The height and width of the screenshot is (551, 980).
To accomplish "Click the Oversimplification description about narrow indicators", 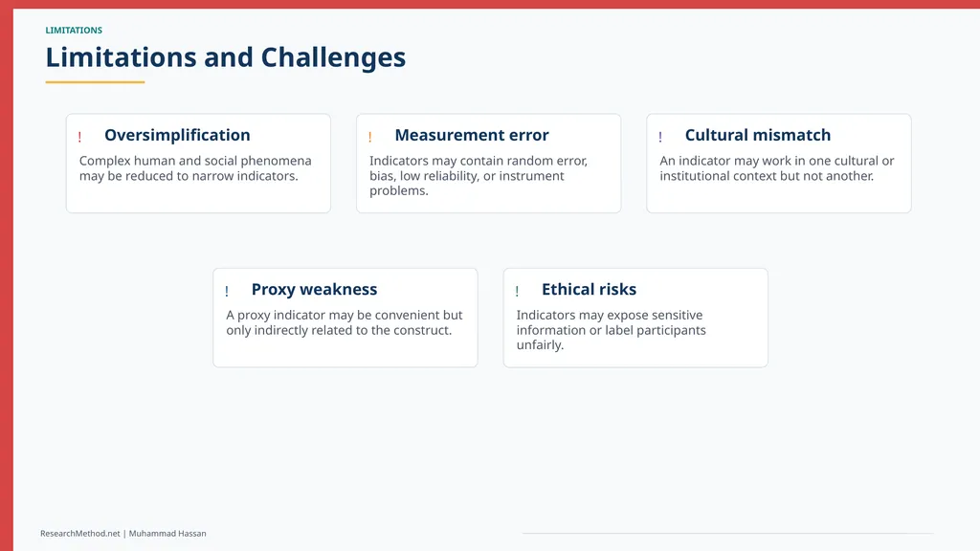I will [x=195, y=168].
